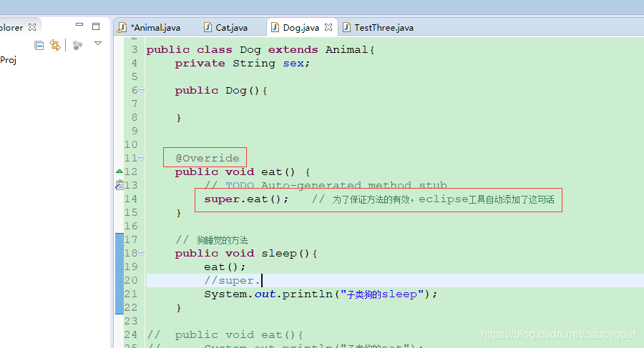Click the Proj item in the explorer
644x348 pixels.
[x=8, y=60]
